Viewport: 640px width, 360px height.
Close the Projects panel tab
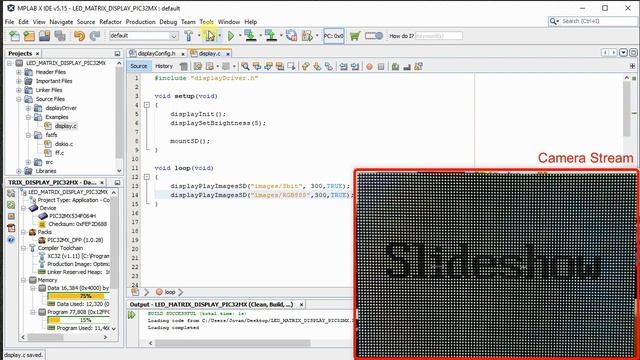point(37,53)
